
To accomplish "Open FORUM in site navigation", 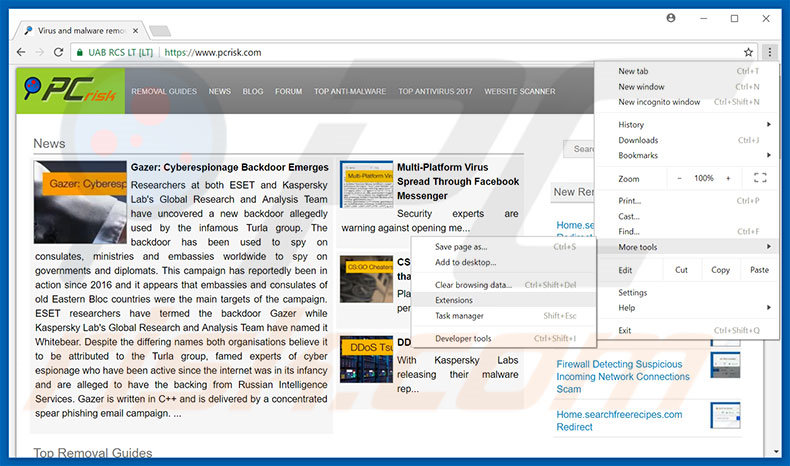I will (x=289, y=91).
